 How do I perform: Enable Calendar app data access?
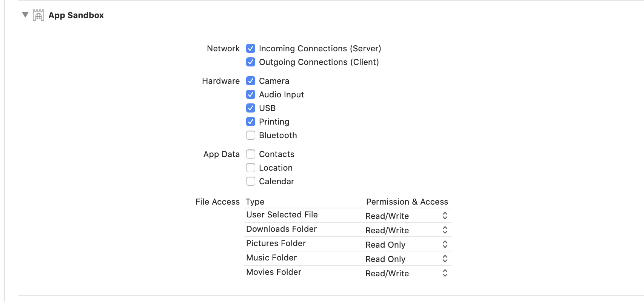[251, 181]
